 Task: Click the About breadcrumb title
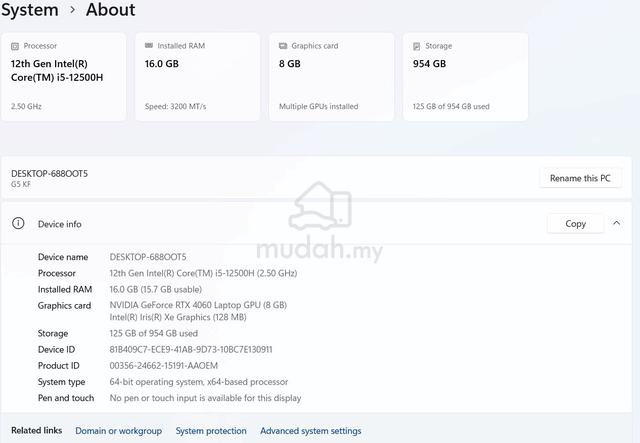click(x=110, y=9)
